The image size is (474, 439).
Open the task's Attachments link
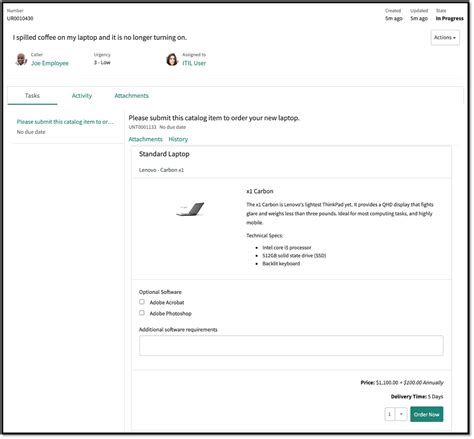(x=145, y=139)
